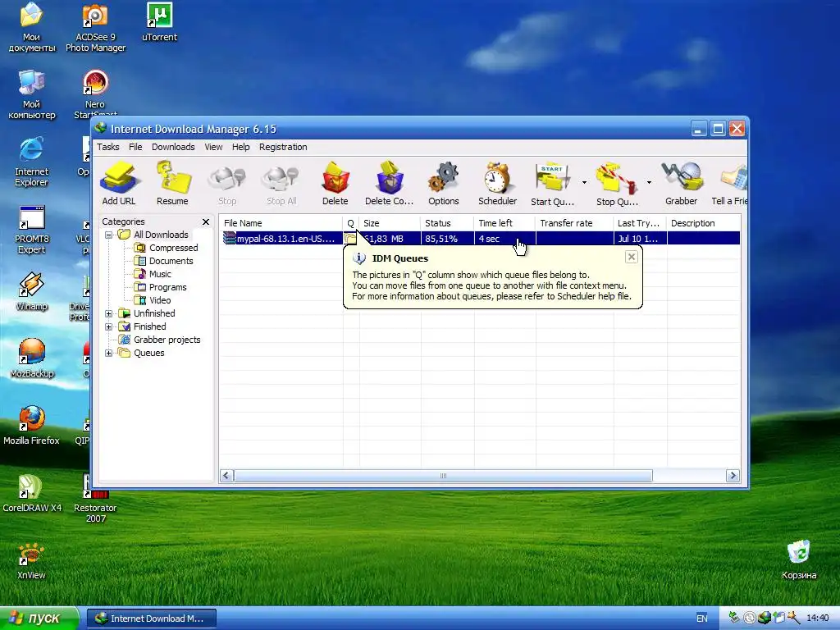Open the View menu
The image size is (840, 630).
tap(213, 147)
